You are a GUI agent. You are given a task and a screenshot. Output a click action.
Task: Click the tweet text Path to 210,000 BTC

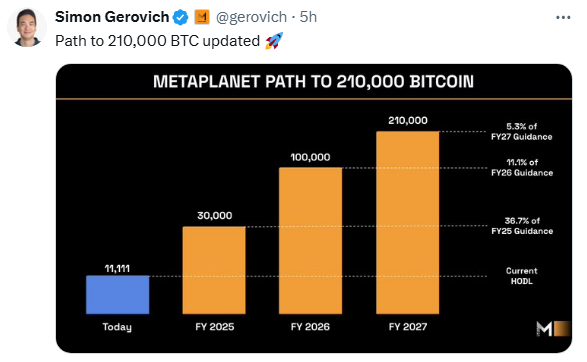(x=158, y=41)
